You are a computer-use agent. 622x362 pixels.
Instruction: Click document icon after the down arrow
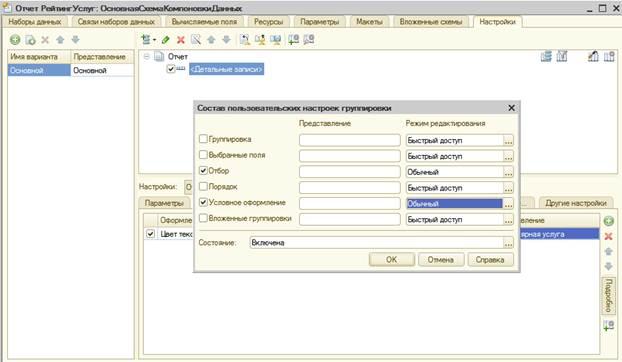pyautogui.click(x=245, y=39)
